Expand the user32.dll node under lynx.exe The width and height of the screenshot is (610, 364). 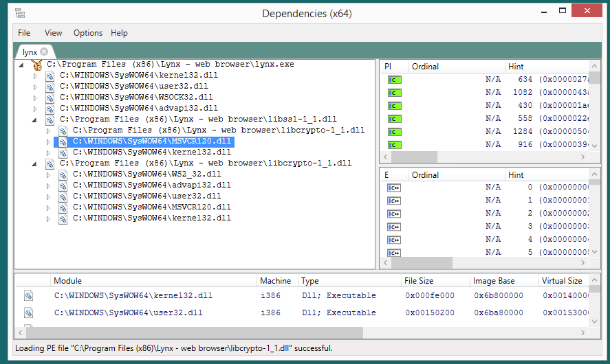coord(36,87)
